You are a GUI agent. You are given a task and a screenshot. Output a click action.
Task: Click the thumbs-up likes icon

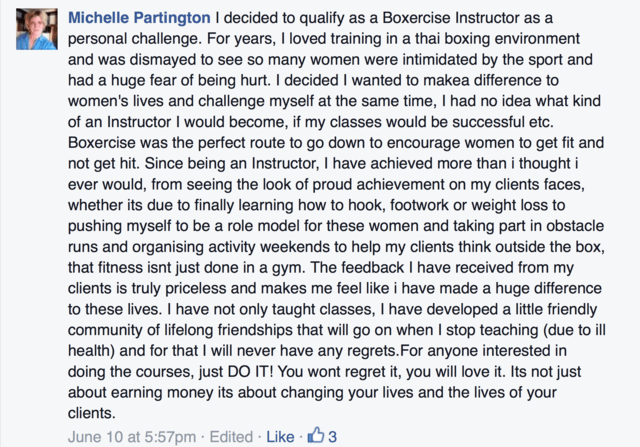(316, 435)
